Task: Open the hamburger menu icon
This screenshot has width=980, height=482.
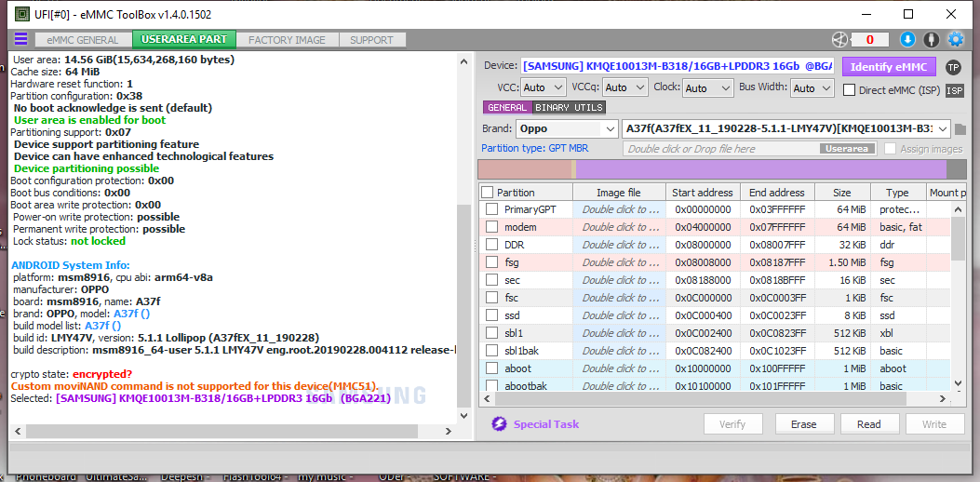Action: 20,39
